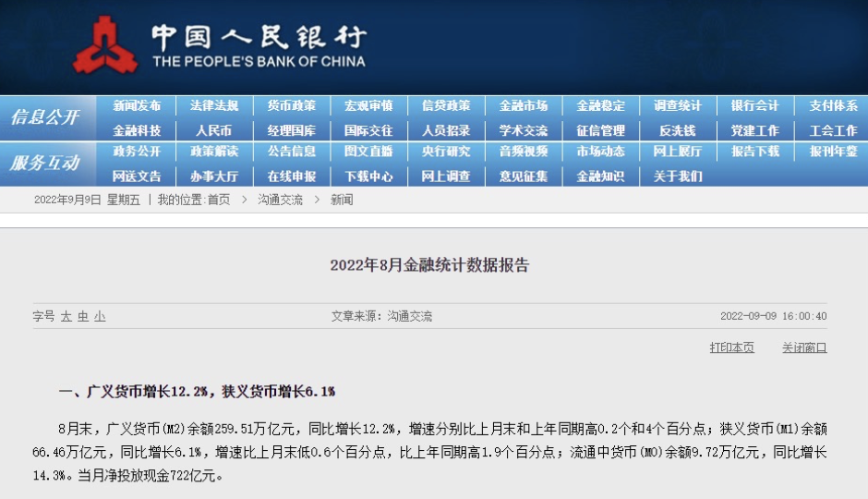The image size is (868, 499).
Task: Select the 金融稳定 menu item
Action: [600, 105]
